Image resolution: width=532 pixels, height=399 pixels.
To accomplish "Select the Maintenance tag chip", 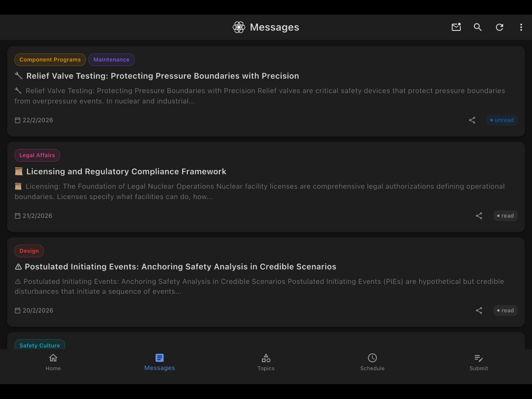I will tap(111, 60).
